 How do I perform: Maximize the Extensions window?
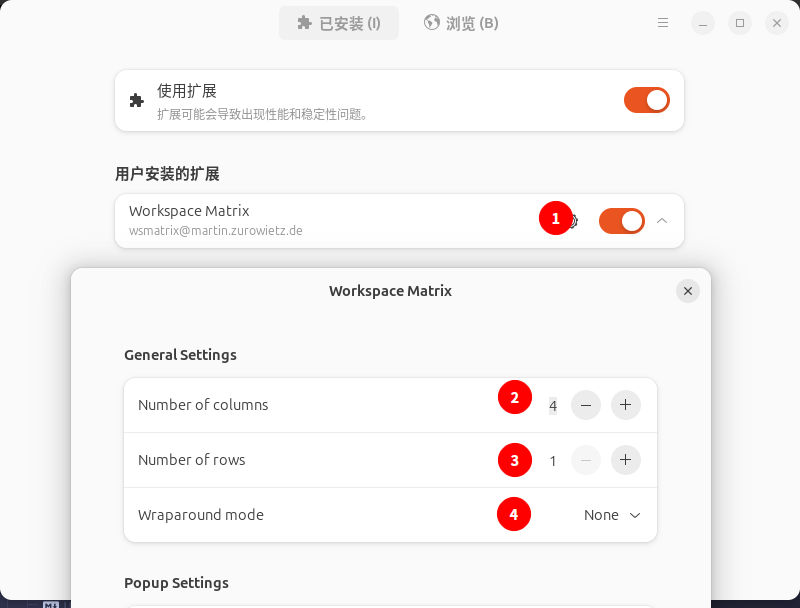tap(740, 22)
